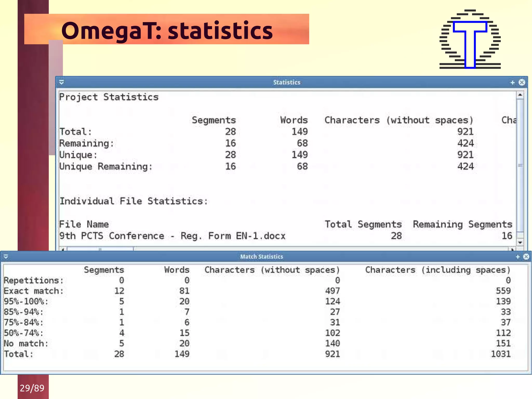Select the 'Project Statistics' heading text
The image size is (532, 399).
coord(109,97)
